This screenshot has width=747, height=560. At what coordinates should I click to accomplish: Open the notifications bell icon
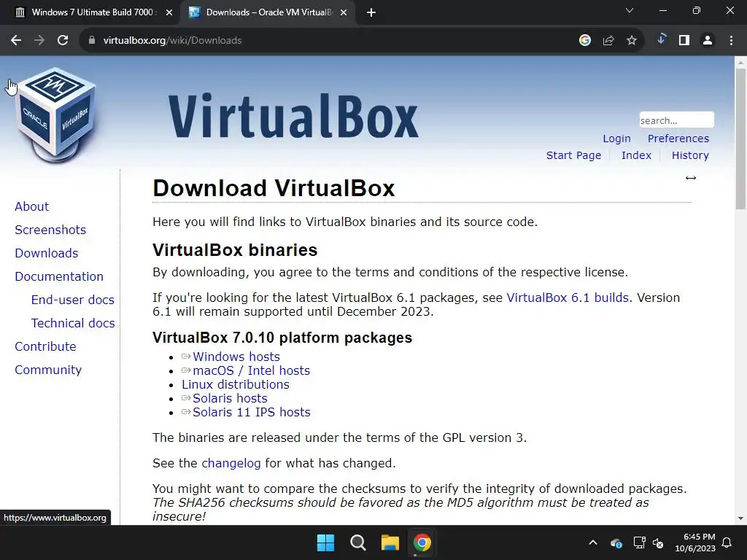727,542
